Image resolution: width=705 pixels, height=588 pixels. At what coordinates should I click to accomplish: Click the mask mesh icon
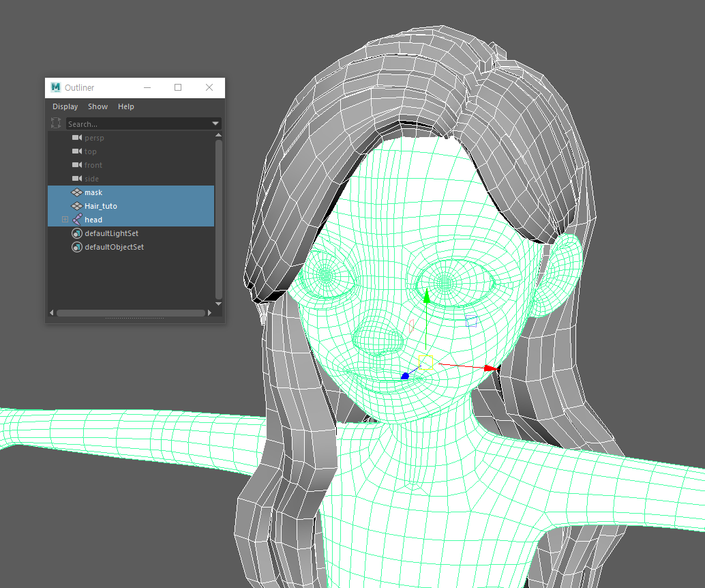click(x=76, y=192)
